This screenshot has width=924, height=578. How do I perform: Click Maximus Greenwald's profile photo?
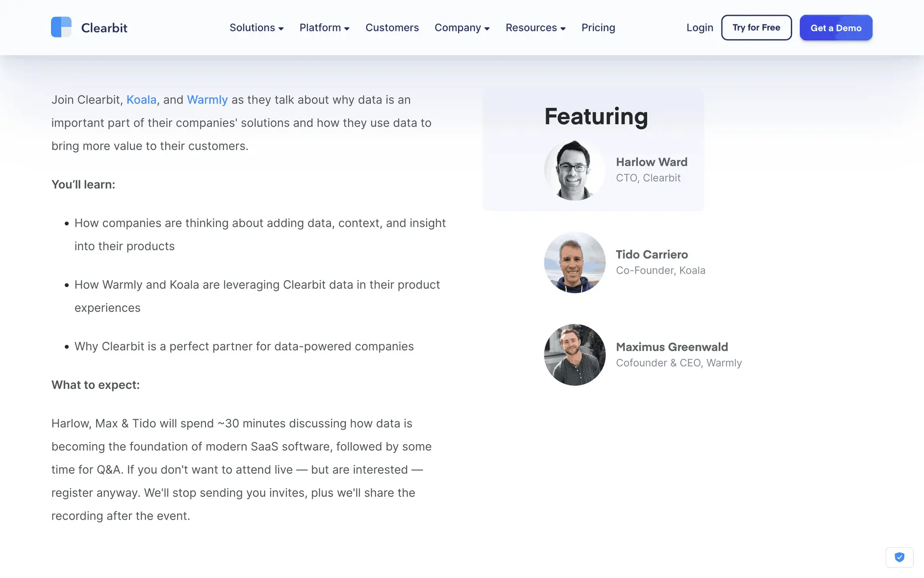(575, 355)
